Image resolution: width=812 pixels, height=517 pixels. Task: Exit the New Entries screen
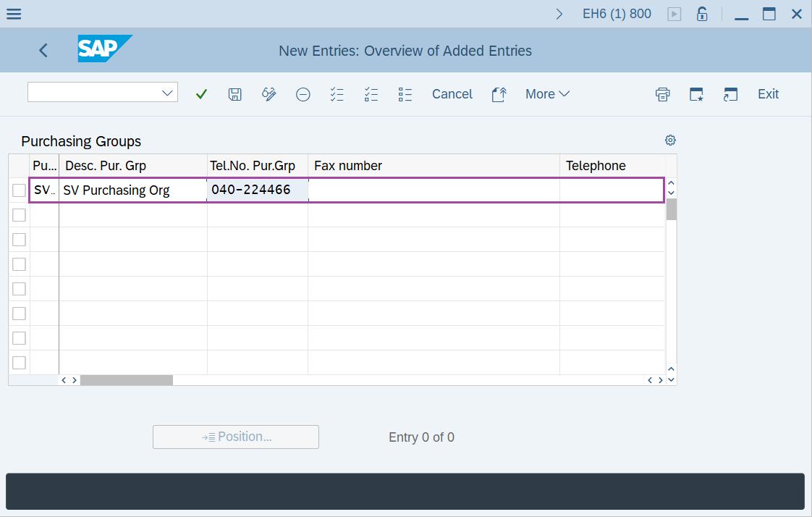pyautogui.click(x=768, y=94)
